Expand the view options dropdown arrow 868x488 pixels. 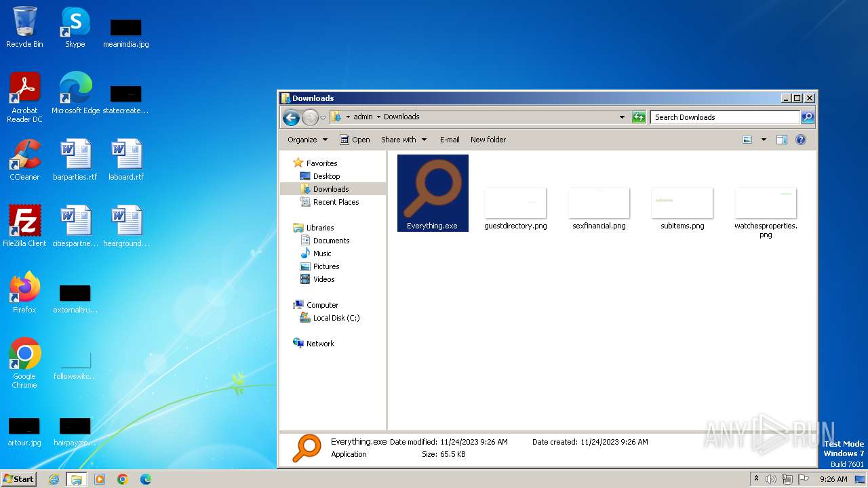pyautogui.click(x=764, y=140)
